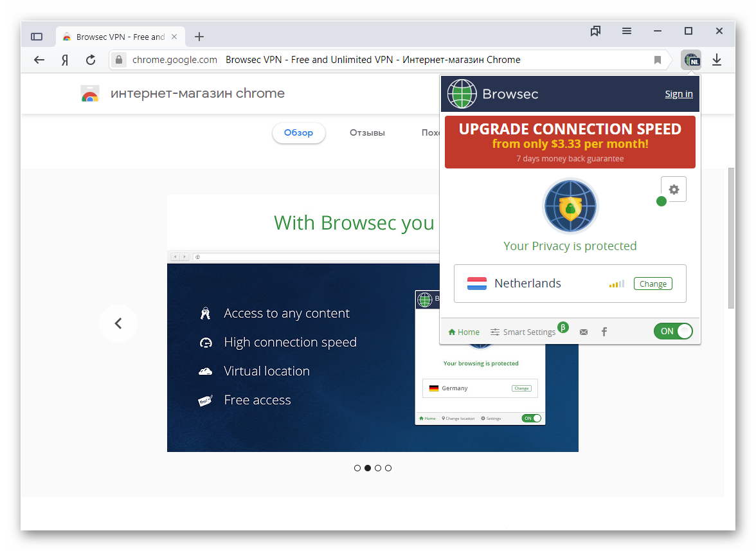Open the downloads arrow icon
The image size is (756, 551).
click(x=717, y=60)
